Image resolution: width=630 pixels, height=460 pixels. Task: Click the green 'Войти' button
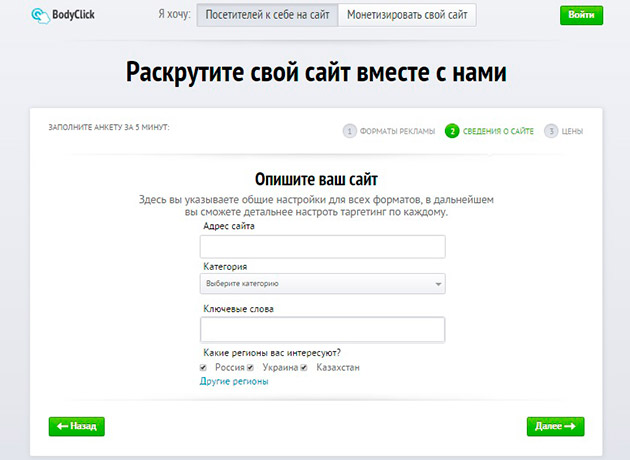click(581, 15)
